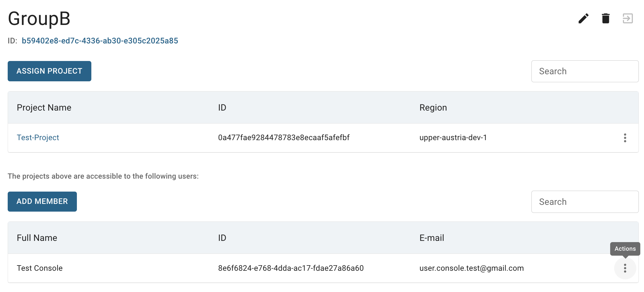
Task: Click the Test Console name cell
Action: (x=40, y=268)
